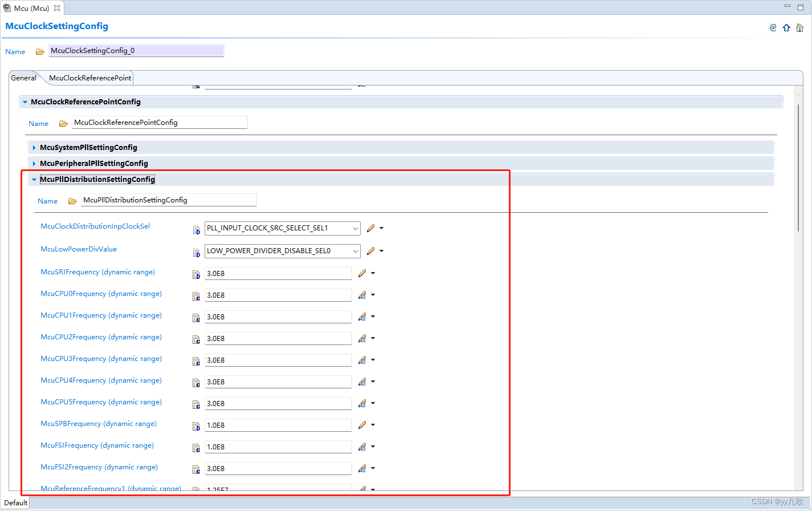
Task: Click calculator icon for McuCPU5Frequency
Action: (362, 404)
